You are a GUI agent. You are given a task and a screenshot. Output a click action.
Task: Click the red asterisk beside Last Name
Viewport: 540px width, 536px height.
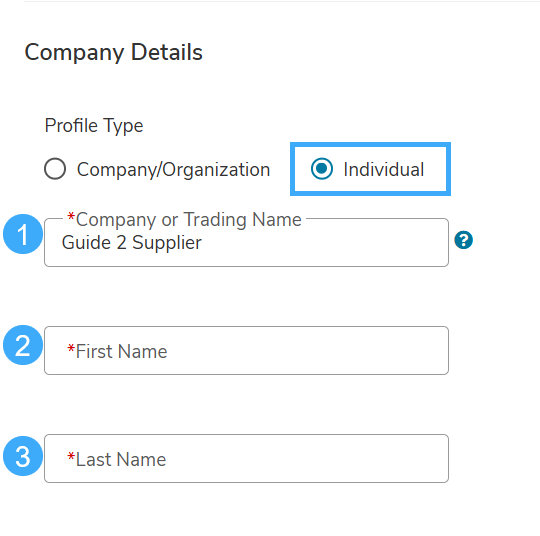(x=71, y=457)
